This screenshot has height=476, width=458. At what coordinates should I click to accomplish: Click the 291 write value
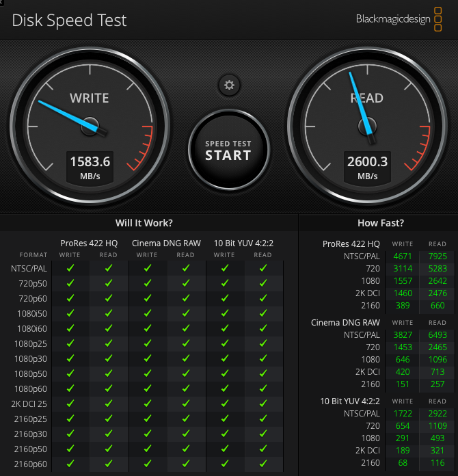click(403, 438)
